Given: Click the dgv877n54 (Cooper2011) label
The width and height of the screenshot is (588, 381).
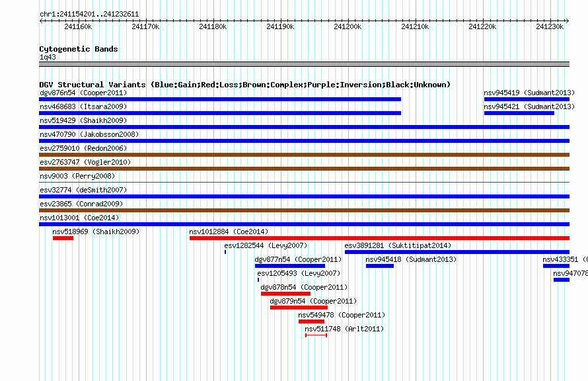Looking at the screenshot, I should tap(298, 259).
